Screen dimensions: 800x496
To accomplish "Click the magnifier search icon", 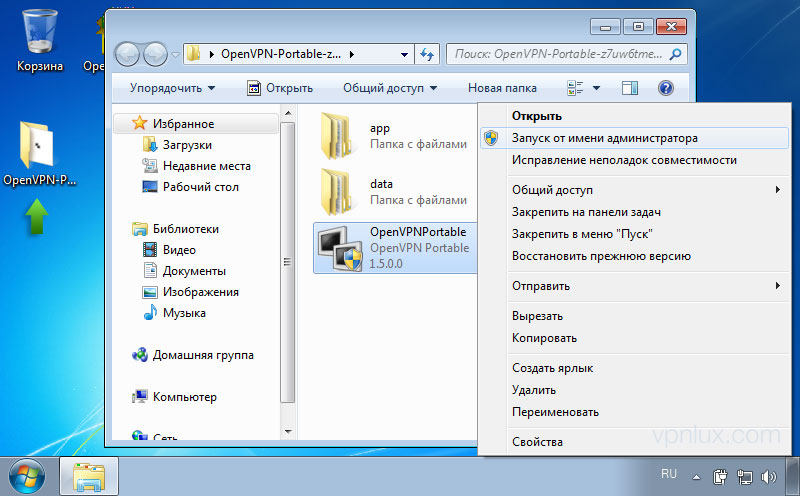I will 676,54.
